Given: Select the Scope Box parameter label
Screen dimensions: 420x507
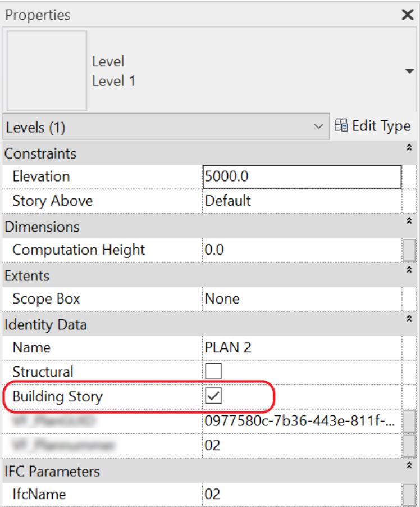Looking at the screenshot, I should point(46,299).
